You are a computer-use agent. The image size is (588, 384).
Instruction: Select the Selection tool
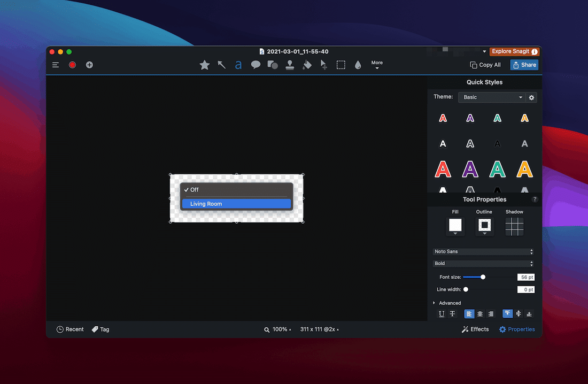click(x=341, y=64)
